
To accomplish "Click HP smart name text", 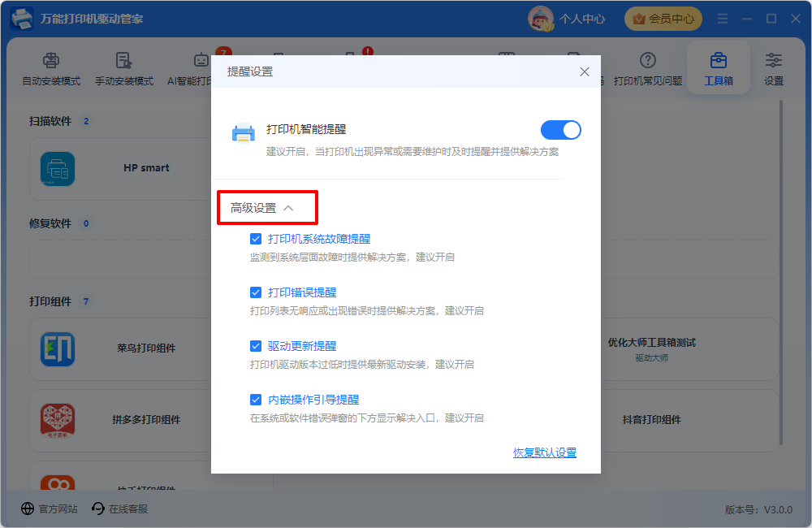I will coord(146,168).
